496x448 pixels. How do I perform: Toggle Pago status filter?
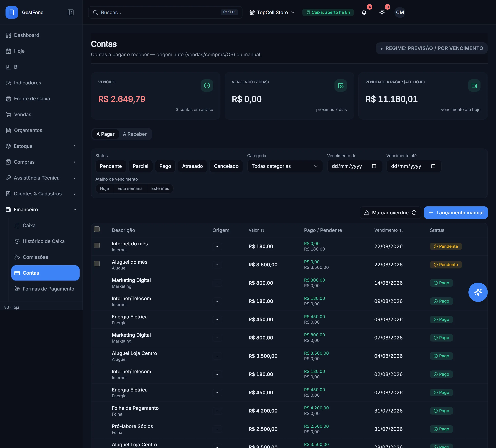point(165,166)
